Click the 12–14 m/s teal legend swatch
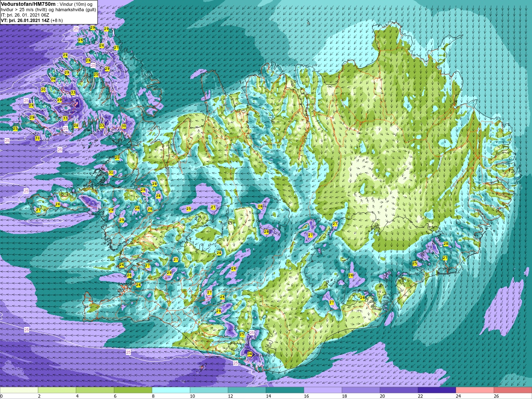Viewport: 532px width, 399px height. (247, 390)
